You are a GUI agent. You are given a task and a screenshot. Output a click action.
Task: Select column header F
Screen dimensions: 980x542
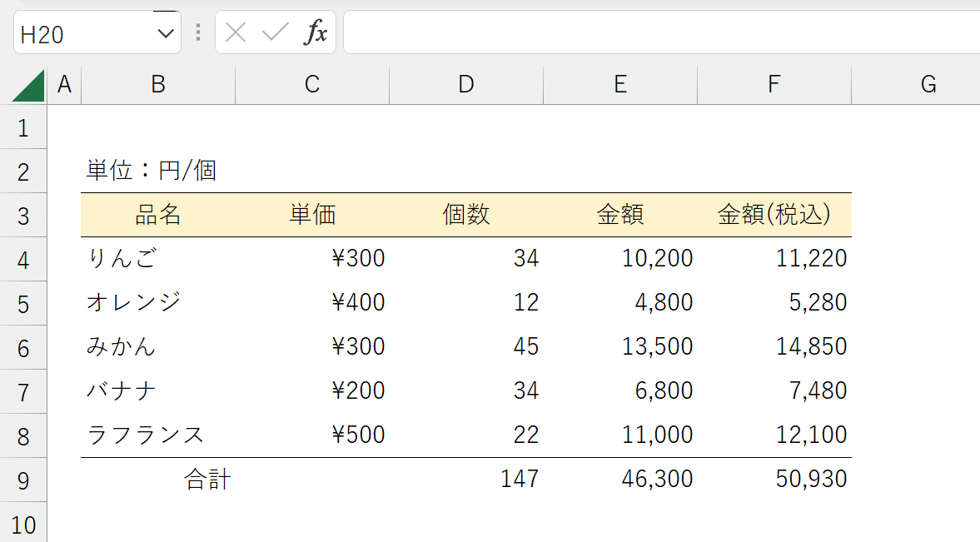click(x=774, y=84)
